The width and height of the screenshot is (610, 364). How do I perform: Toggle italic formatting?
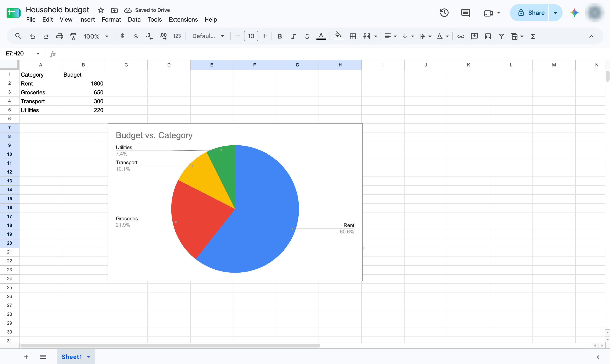tap(293, 36)
